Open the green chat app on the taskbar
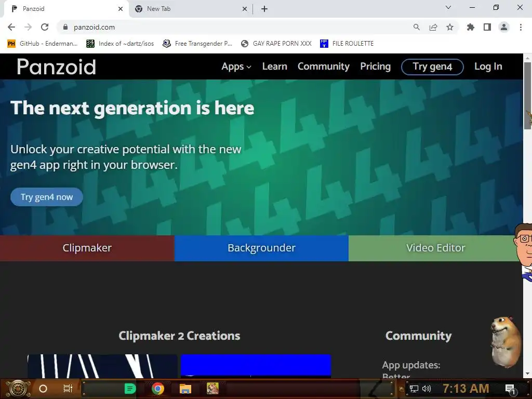The height and width of the screenshot is (399, 532). [130, 389]
